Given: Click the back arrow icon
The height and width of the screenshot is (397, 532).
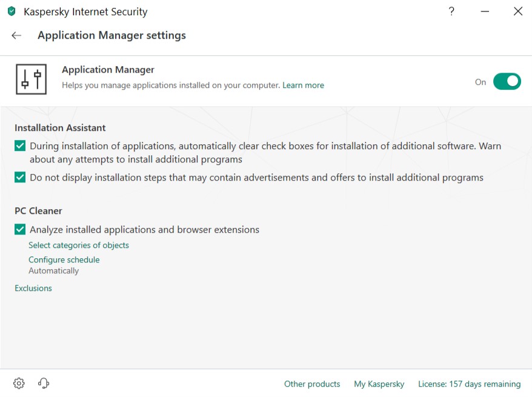Looking at the screenshot, I should [x=16, y=36].
